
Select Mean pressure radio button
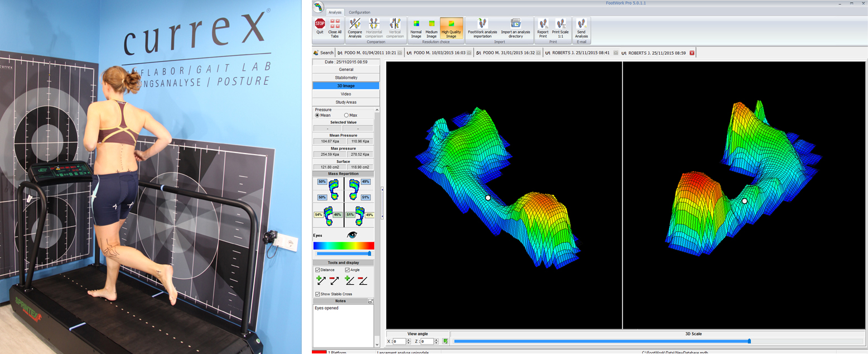317,116
